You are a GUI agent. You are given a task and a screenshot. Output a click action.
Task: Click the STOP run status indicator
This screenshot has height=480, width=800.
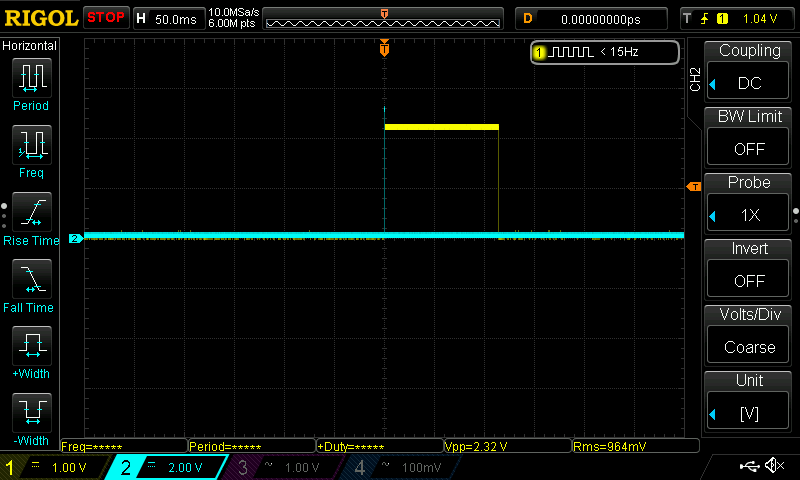(x=106, y=17)
